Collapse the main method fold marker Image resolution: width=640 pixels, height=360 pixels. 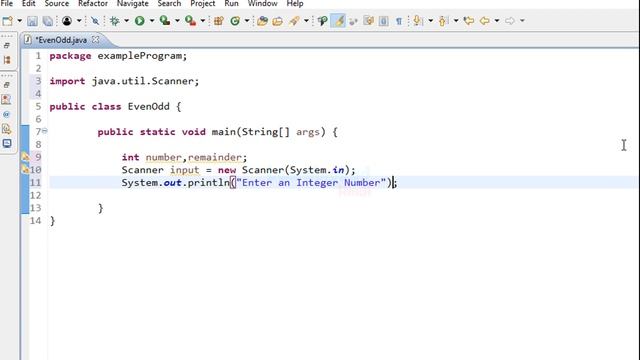pos(44,131)
